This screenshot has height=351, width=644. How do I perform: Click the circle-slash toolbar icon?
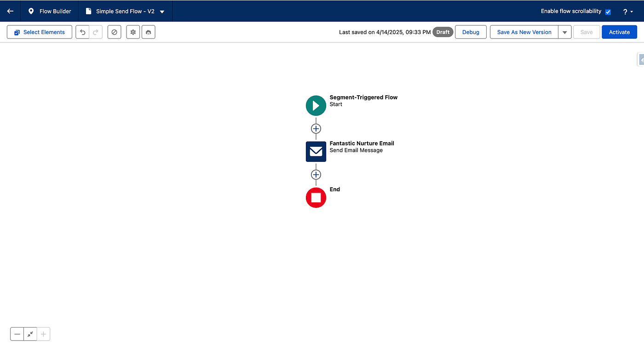115,32
